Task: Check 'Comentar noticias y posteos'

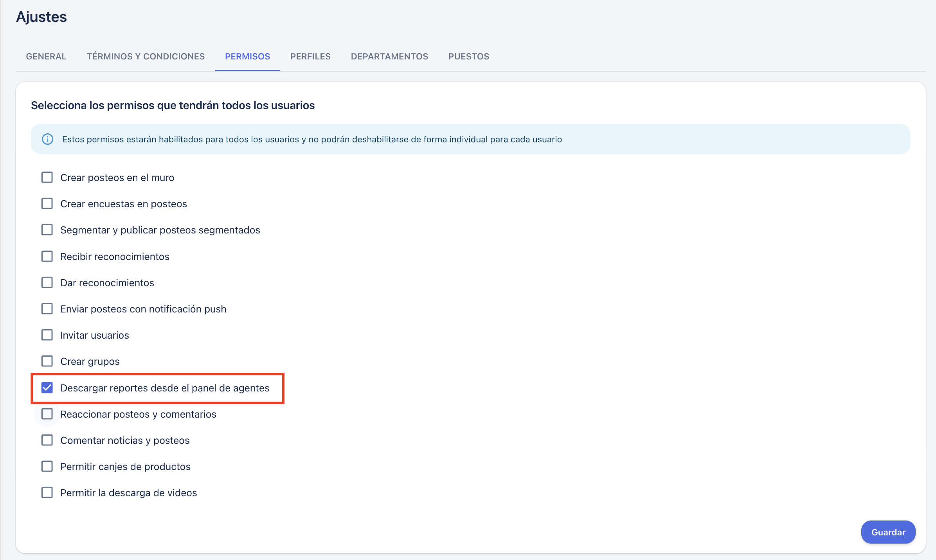Action: 47,440
